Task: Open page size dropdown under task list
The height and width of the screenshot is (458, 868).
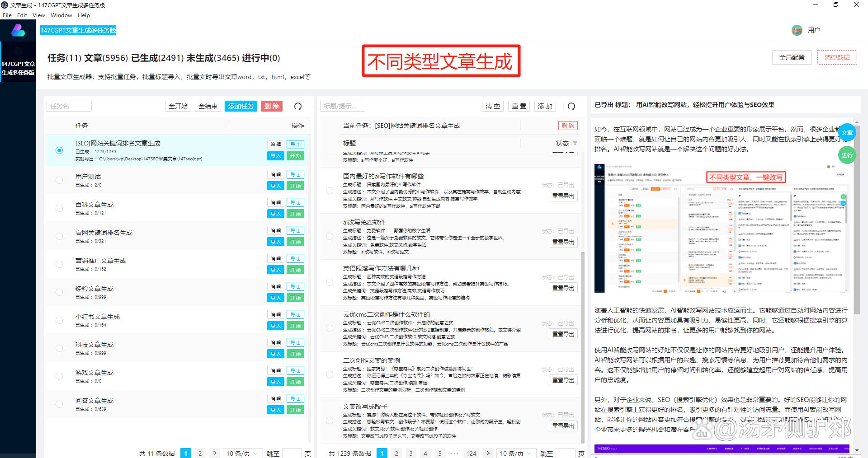Action: click(241, 453)
